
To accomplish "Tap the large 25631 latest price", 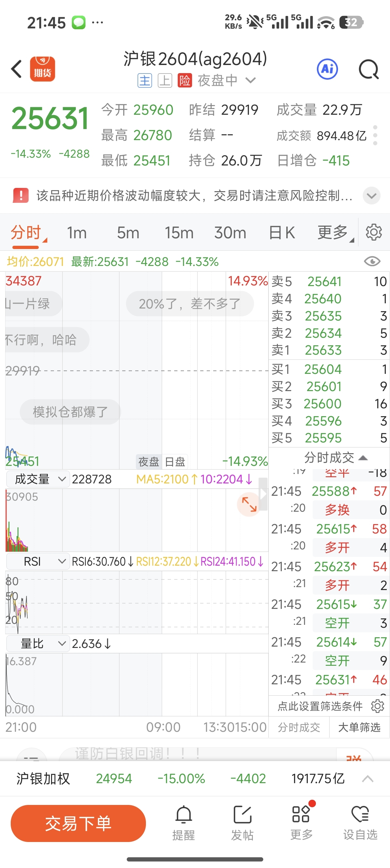I will pos(50,118).
